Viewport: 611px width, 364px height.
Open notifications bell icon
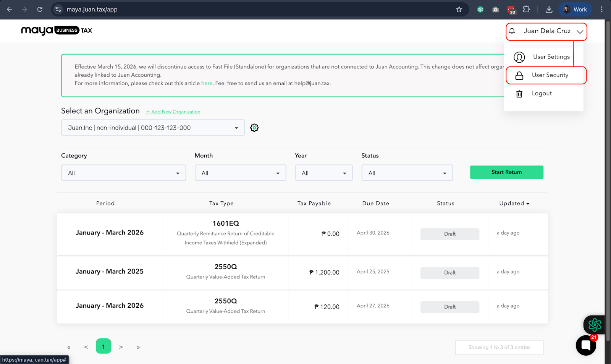click(512, 31)
